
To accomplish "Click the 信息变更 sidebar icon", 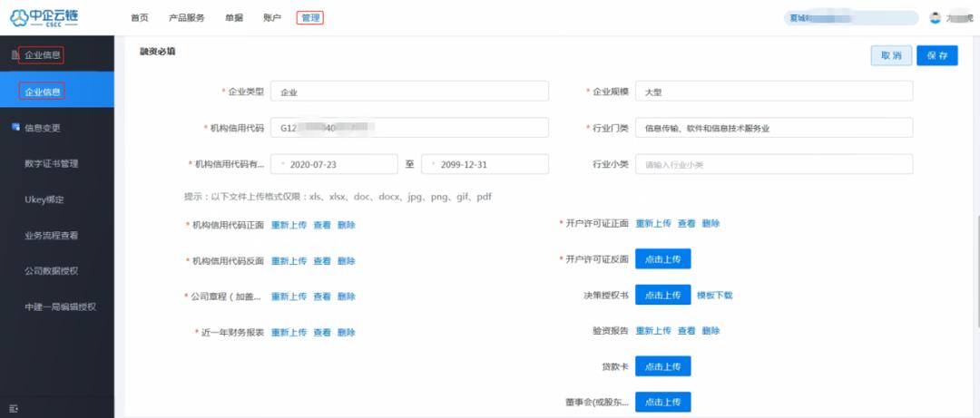I will click(x=15, y=128).
